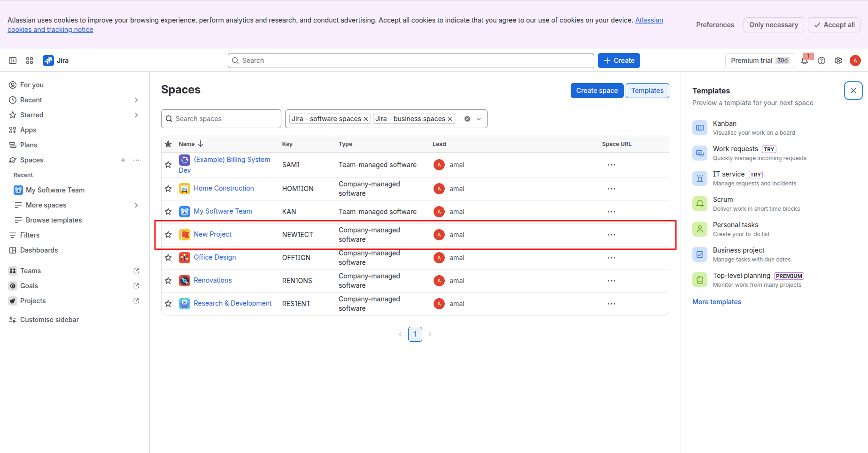
Task: Star the New Project space
Action: pos(168,235)
